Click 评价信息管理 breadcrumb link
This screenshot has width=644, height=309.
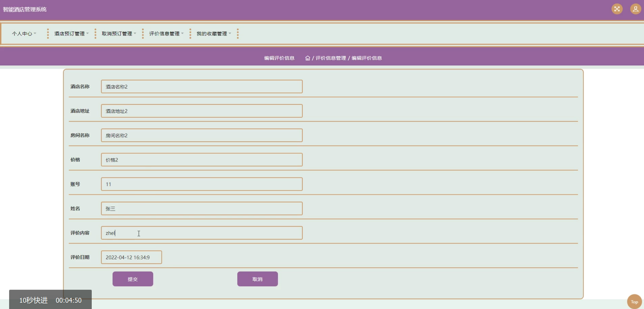click(330, 58)
